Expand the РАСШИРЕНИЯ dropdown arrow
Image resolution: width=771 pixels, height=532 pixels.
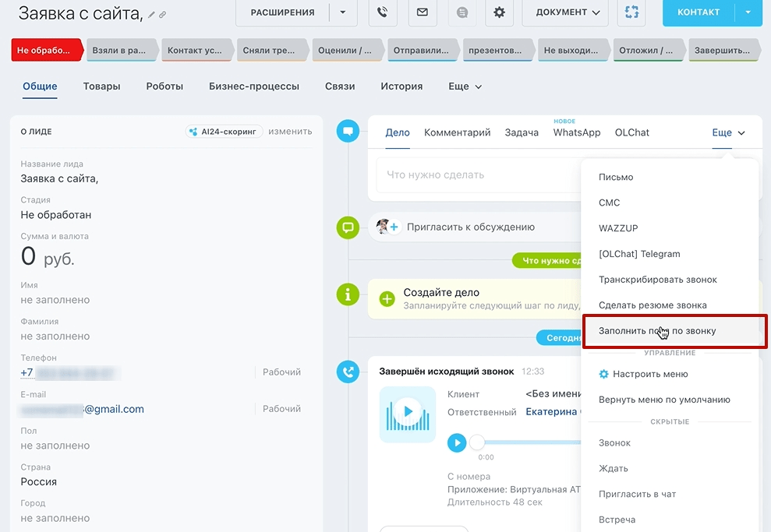[x=343, y=12]
